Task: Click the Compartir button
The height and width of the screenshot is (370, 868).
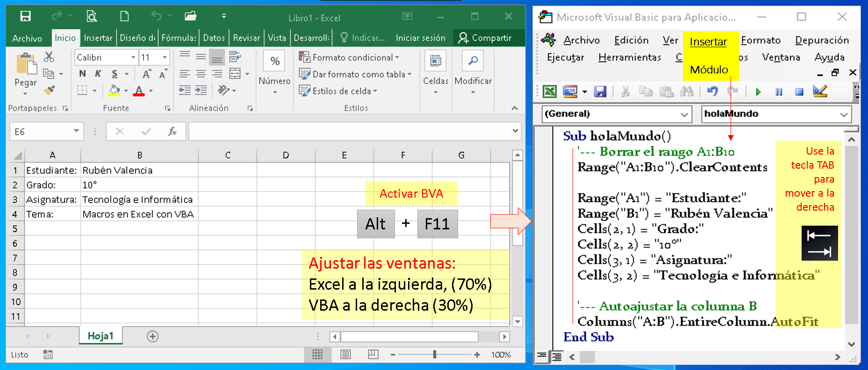Action: [x=485, y=38]
